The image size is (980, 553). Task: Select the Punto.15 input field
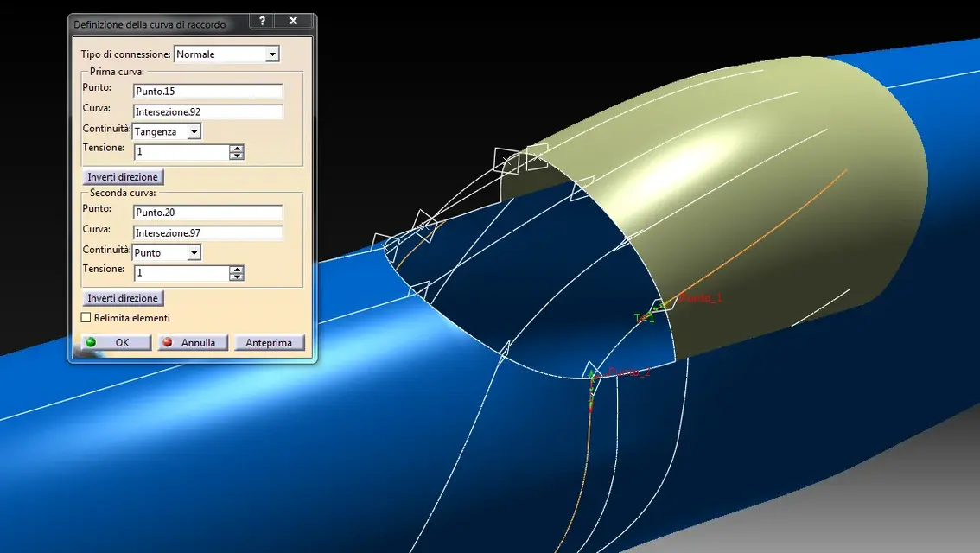point(208,92)
